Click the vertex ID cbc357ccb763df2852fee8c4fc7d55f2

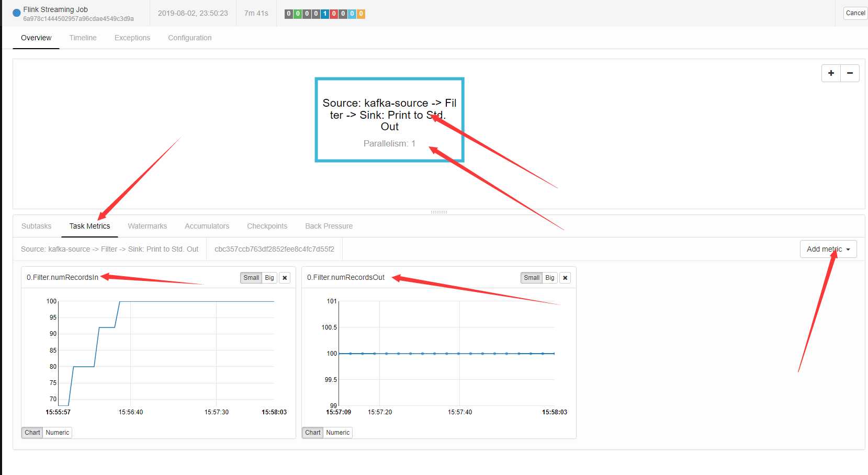click(275, 249)
